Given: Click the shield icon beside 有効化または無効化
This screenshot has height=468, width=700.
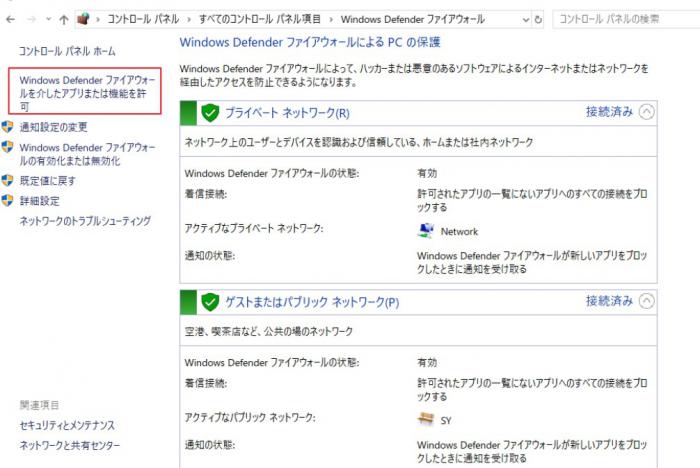Looking at the screenshot, I should 8,147.
